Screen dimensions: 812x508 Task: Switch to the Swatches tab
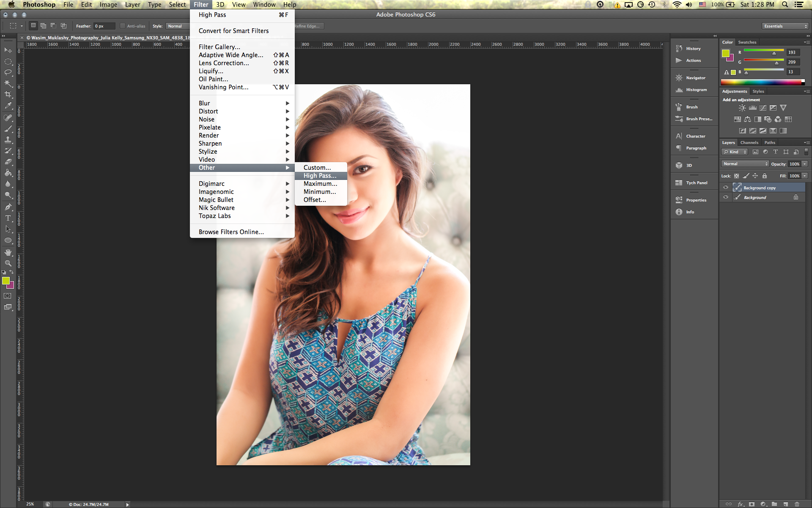pos(747,42)
